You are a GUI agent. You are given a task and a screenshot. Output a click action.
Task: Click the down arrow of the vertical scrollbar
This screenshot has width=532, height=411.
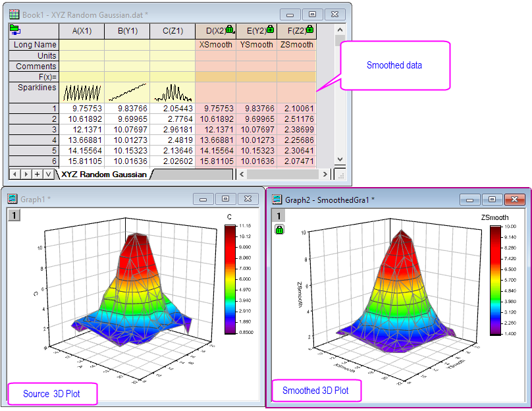click(340, 159)
